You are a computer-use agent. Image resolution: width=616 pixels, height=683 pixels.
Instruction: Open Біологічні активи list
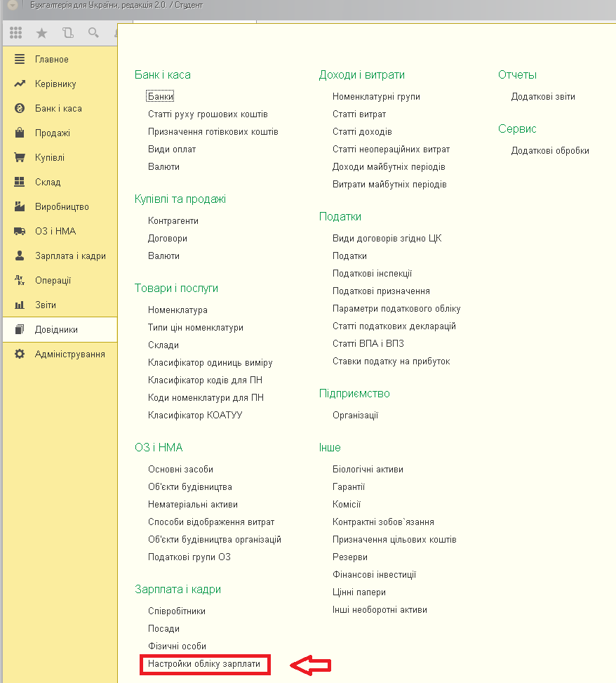click(368, 469)
